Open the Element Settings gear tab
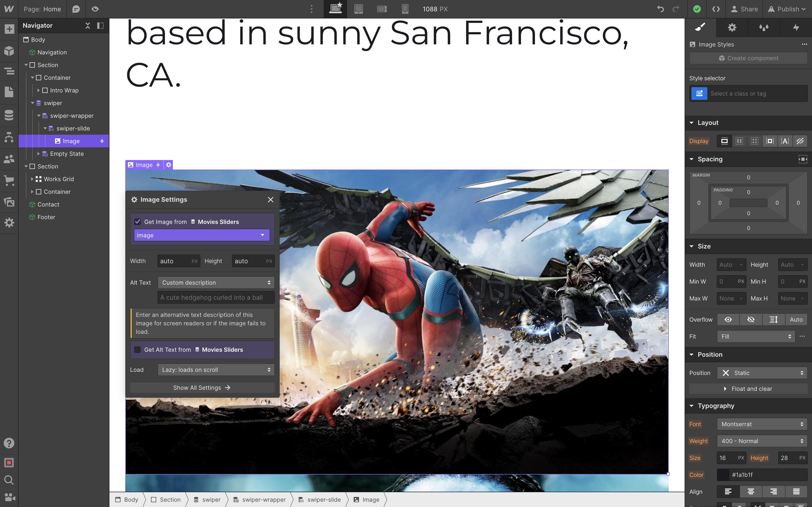The width and height of the screenshot is (812, 507). click(x=732, y=27)
